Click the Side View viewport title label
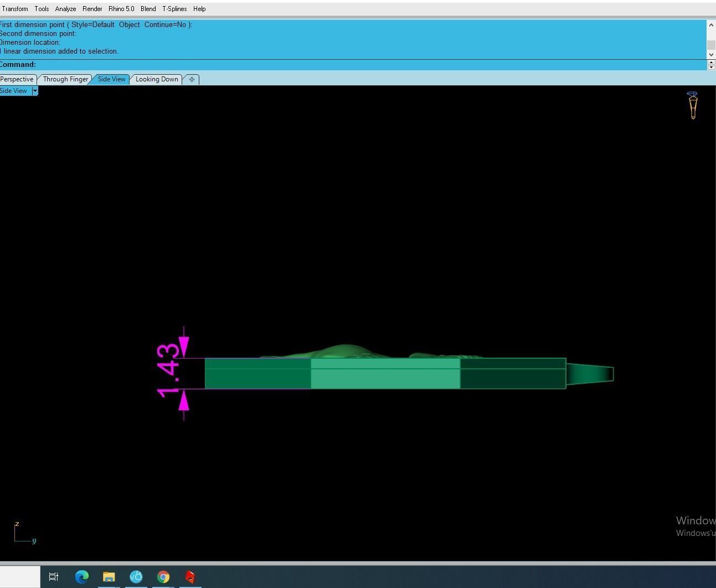 coord(14,91)
